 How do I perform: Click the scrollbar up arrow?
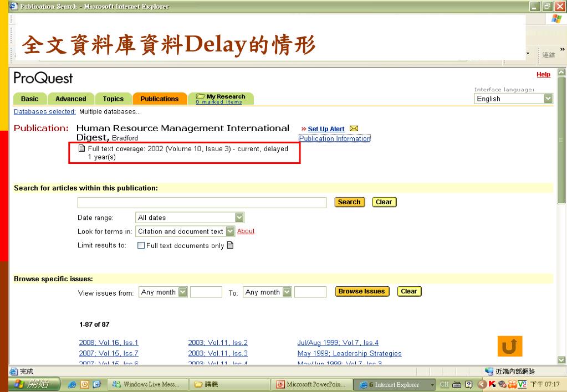pyautogui.click(x=561, y=72)
